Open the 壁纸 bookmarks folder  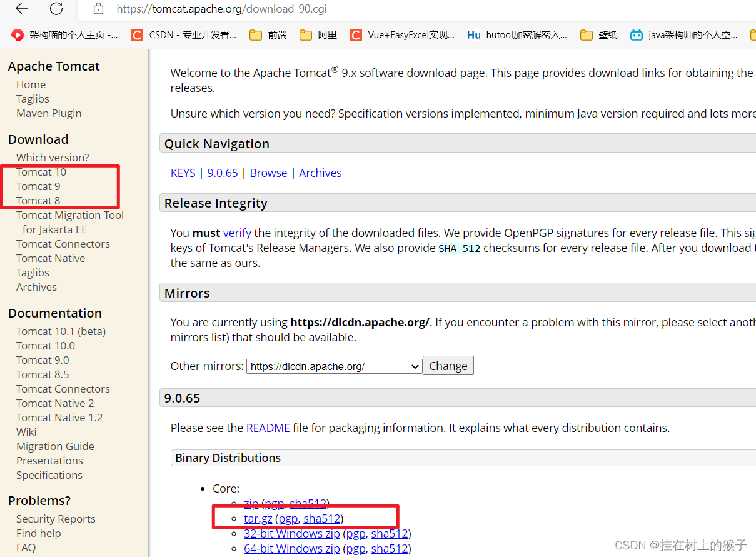tap(599, 35)
